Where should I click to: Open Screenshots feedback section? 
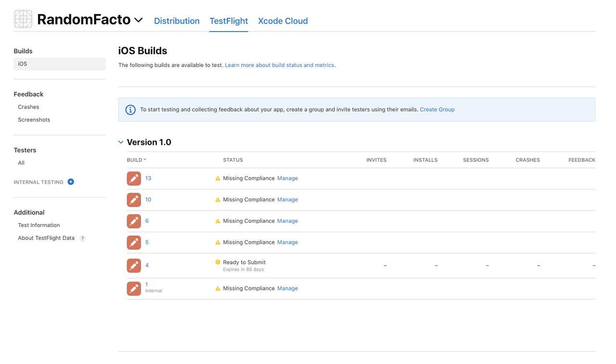34,119
